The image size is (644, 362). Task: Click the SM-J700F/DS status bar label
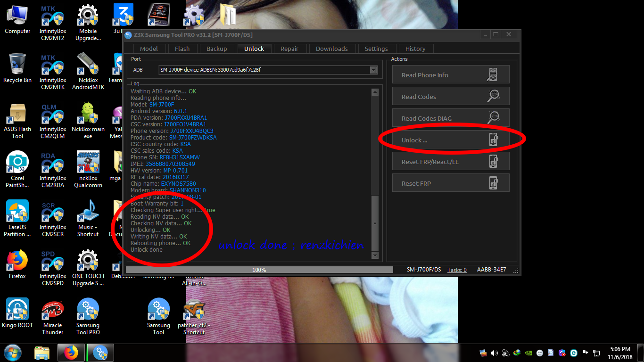click(x=424, y=270)
